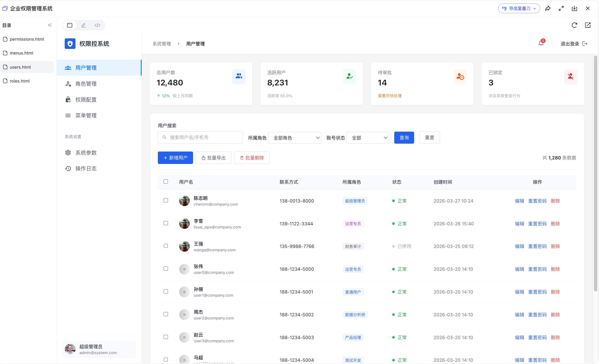The height and width of the screenshot is (364, 601).
Task: Click the 新增用户 button
Action: pyautogui.click(x=175, y=158)
